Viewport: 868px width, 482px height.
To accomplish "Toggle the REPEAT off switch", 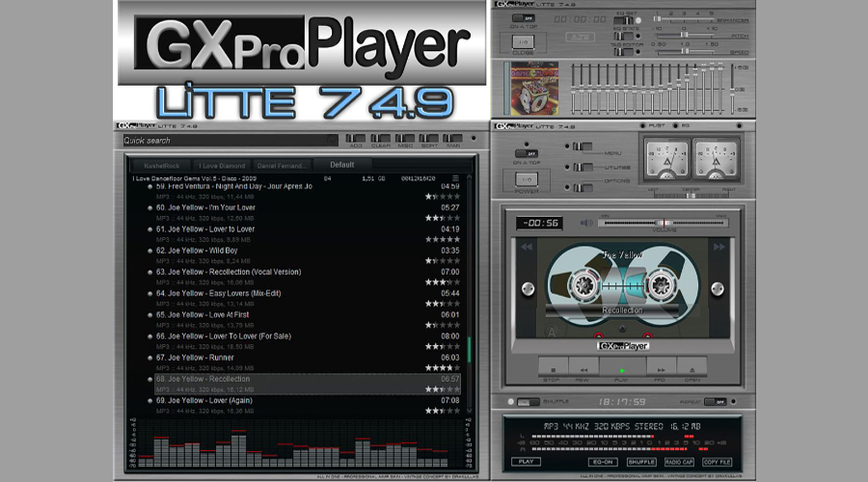I will (716, 402).
